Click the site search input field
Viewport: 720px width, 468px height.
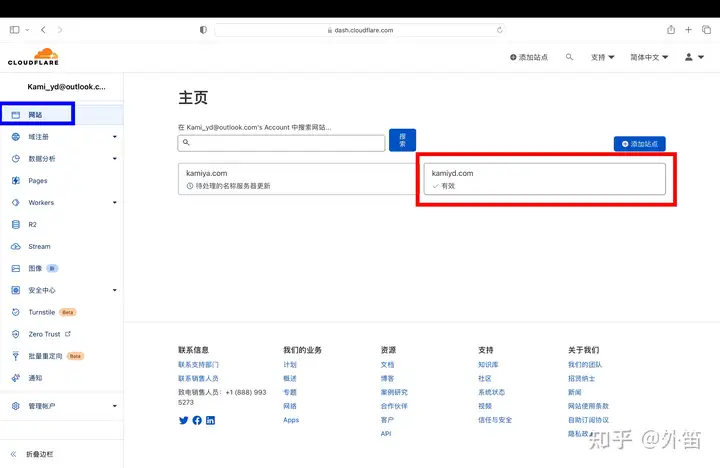tap(281, 143)
